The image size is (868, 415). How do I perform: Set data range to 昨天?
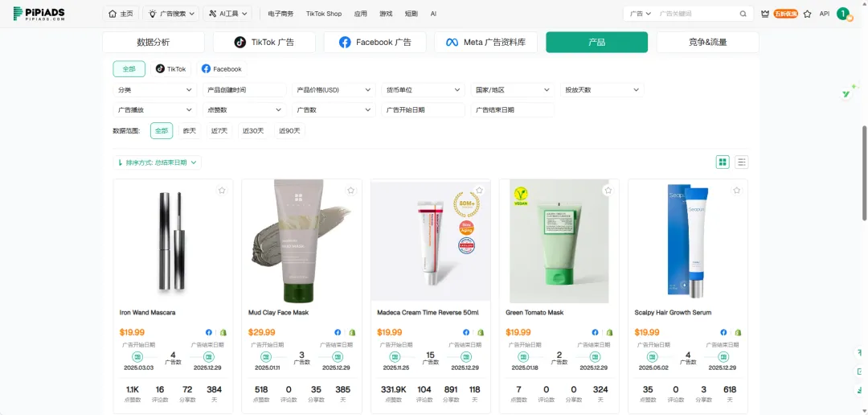(190, 131)
